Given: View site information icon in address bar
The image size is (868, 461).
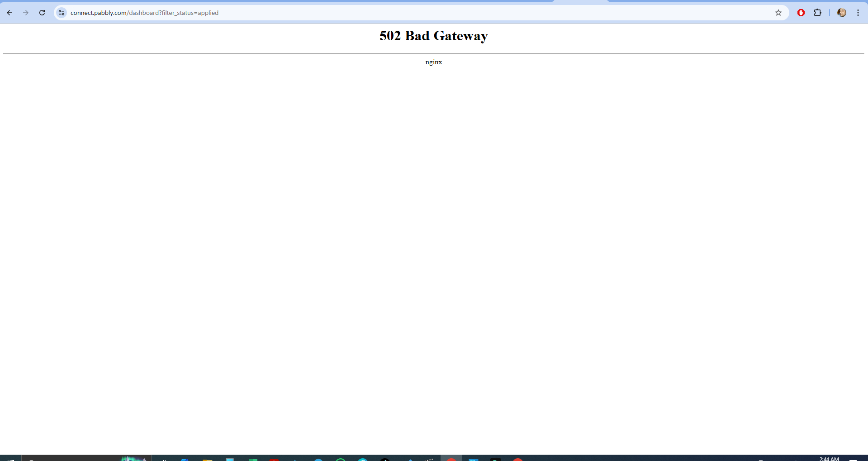Looking at the screenshot, I should [x=62, y=13].
